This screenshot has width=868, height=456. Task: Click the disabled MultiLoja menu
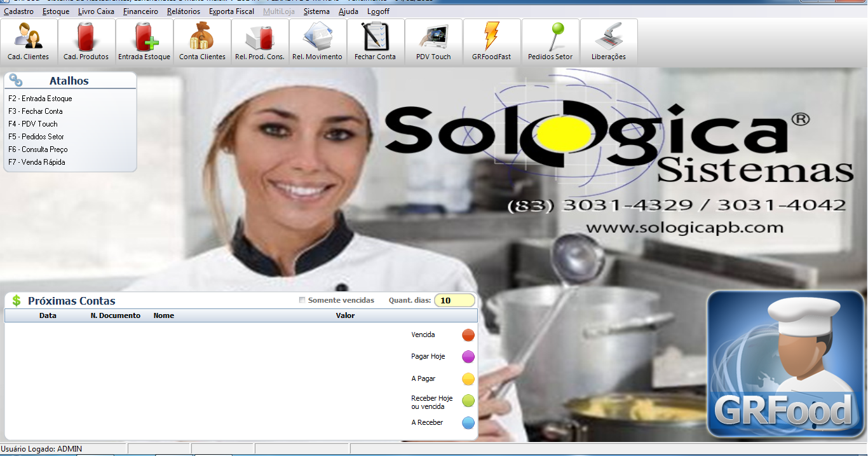click(279, 11)
